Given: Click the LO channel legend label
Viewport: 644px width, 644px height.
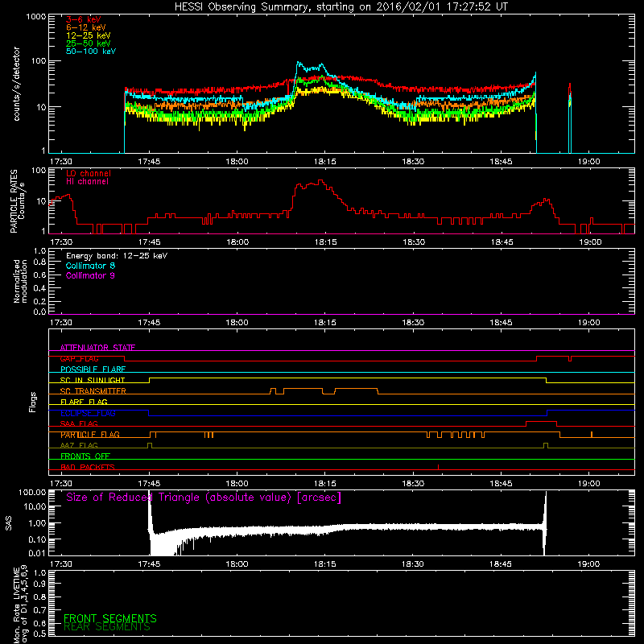Looking at the screenshot, I should coord(89,173).
